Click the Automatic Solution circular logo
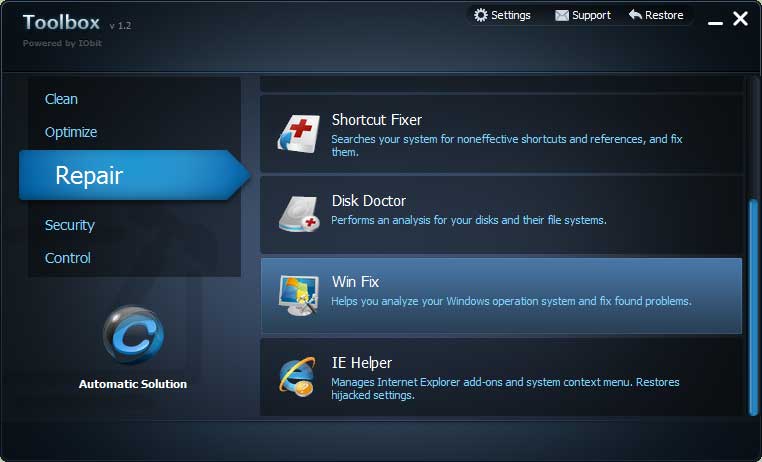 pos(133,334)
